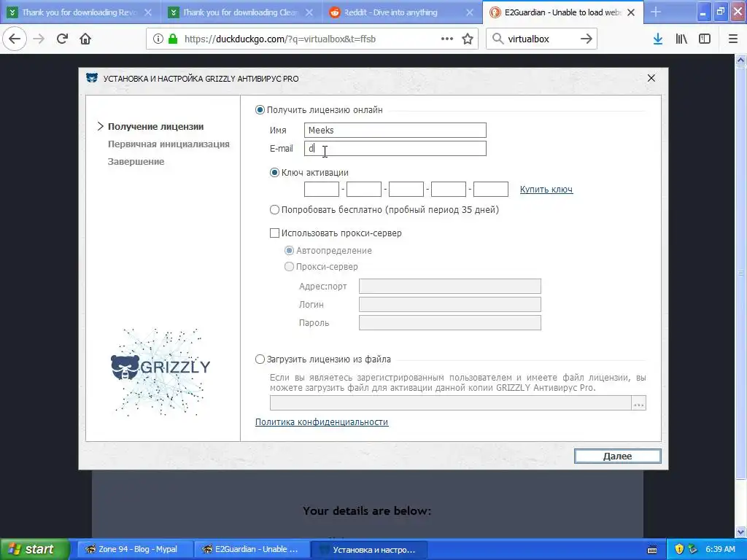Image resolution: width=747 pixels, height=560 pixels.
Task: Select the 'Завершение' step
Action: (136, 162)
